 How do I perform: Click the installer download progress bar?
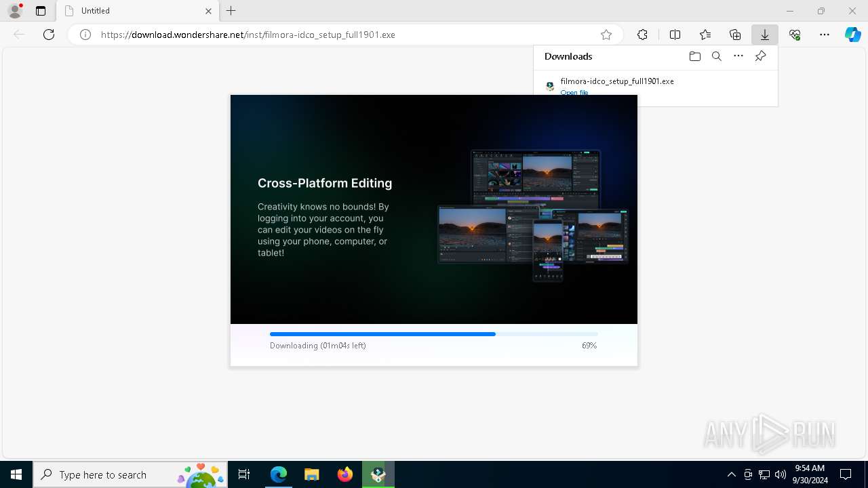click(x=434, y=334)
